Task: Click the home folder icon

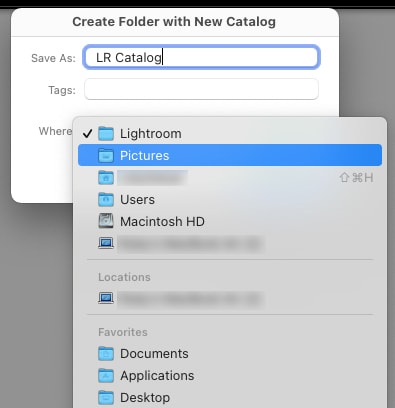Action: (x=106, y=178)
